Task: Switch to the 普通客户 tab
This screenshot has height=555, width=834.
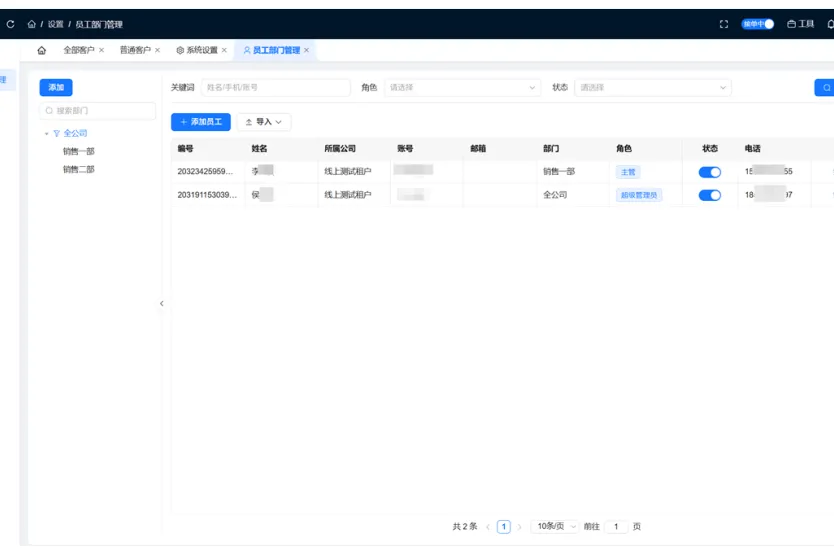Action: (x=135, y=50)
